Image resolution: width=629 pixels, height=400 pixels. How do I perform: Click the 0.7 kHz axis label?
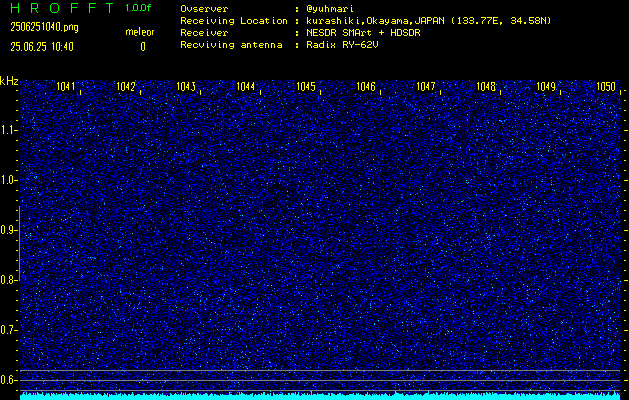(x=7, y=330)
